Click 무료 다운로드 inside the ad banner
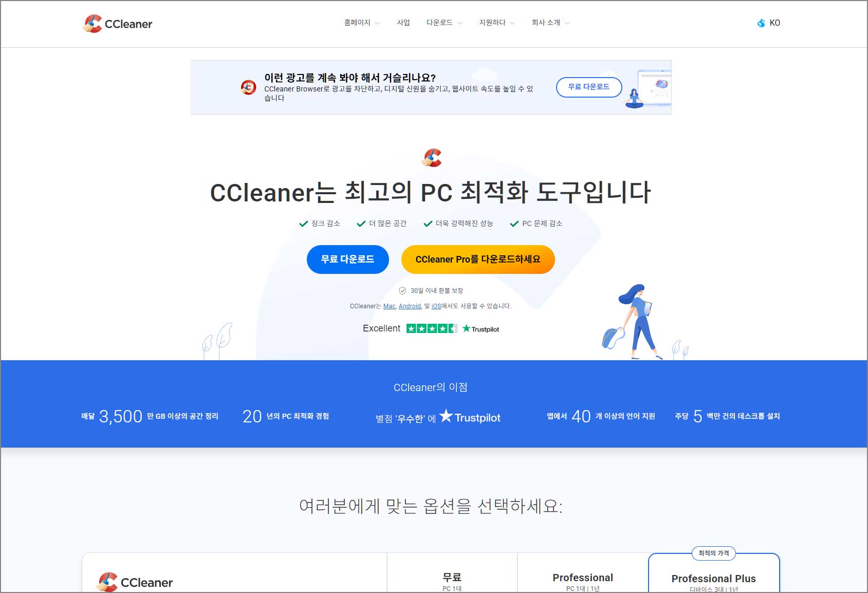The height and width of the screenshot is (593, 868). (589, 87)
